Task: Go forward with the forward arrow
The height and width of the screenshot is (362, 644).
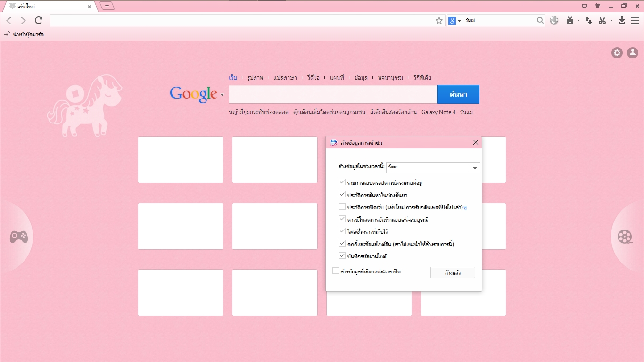Action: click(x=23, y=20)
